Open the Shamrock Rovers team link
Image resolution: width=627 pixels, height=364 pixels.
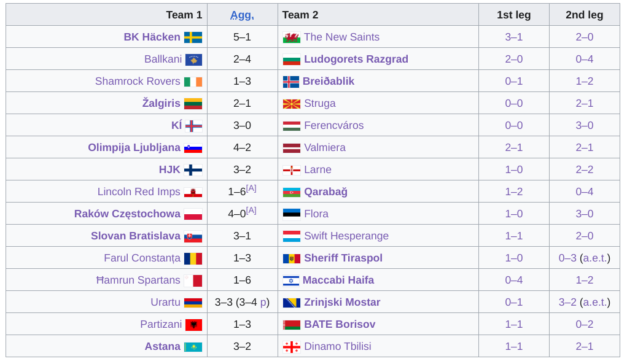(x=138, y=81)
